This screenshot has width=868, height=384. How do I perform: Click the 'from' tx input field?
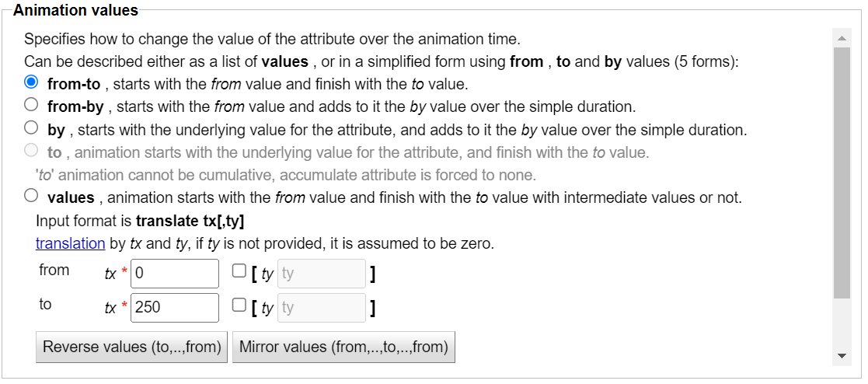coord(176,274)
